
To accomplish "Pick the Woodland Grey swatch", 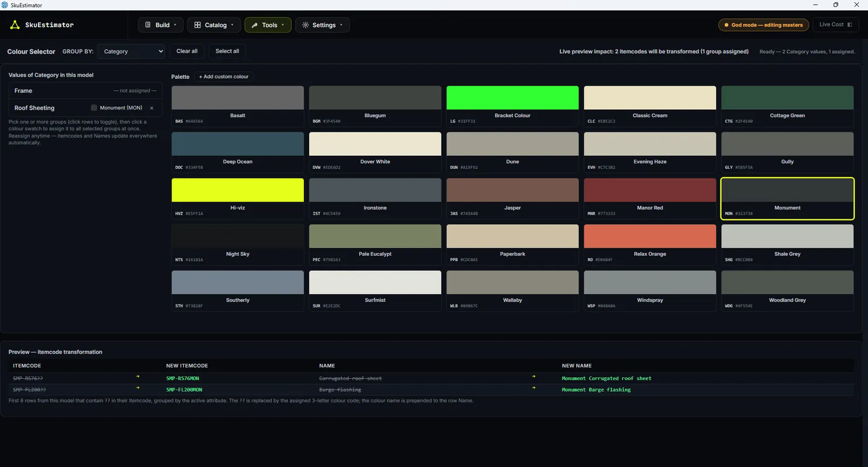I will [787, 291].
